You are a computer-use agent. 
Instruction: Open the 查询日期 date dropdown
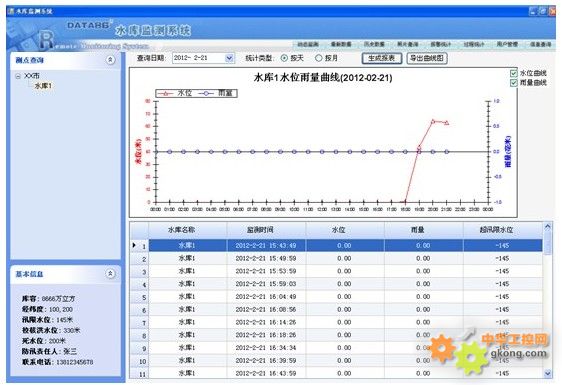(x=229, y=58)
